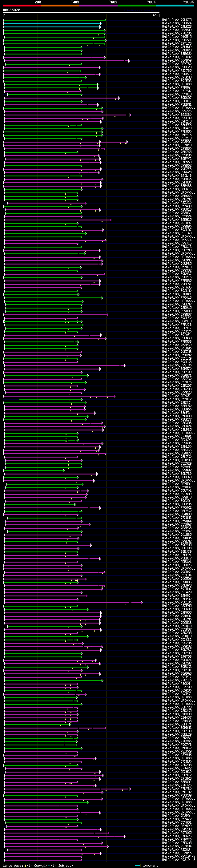197x868 pixels.
Task: Open hit UniRef100_Q9LKZ5
Action: coord(177,20)
